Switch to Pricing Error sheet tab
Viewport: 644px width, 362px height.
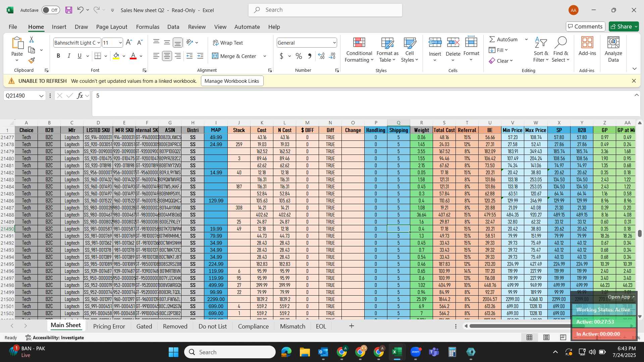point(109,326)
